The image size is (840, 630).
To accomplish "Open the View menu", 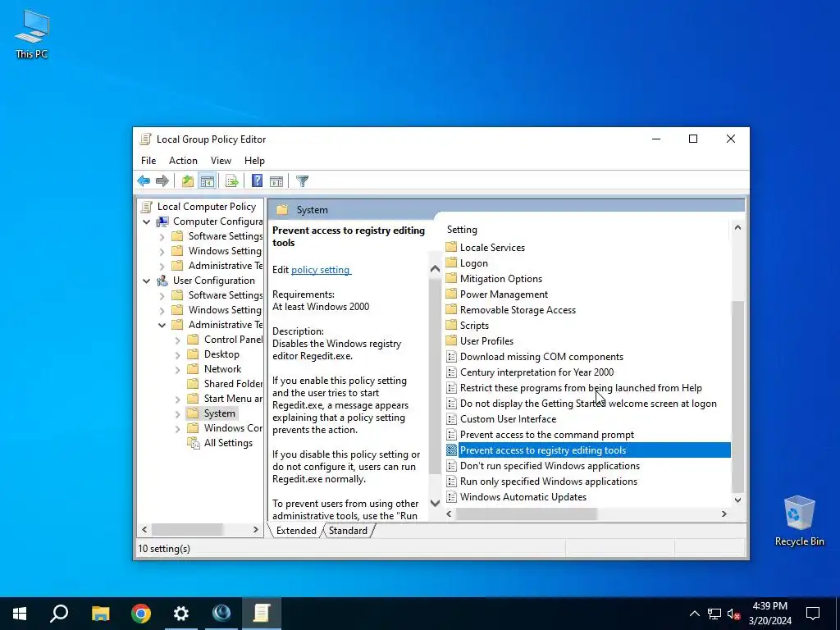I will [x=221, y=161].
